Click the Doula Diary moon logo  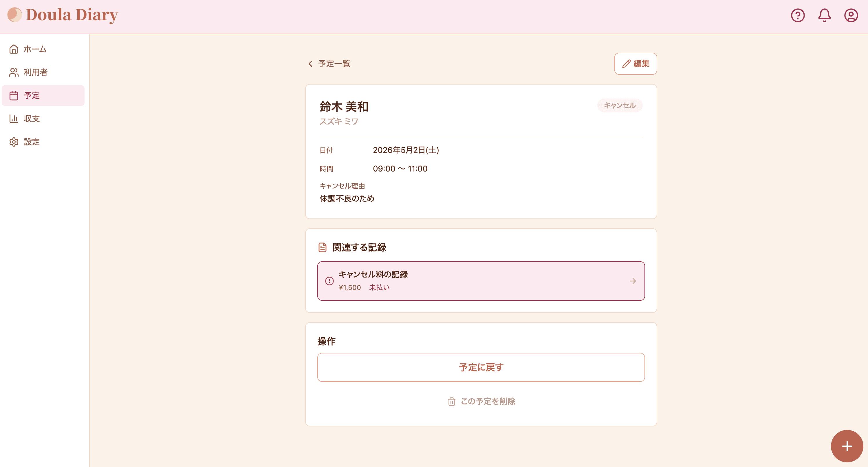click(x=14, y=15)
